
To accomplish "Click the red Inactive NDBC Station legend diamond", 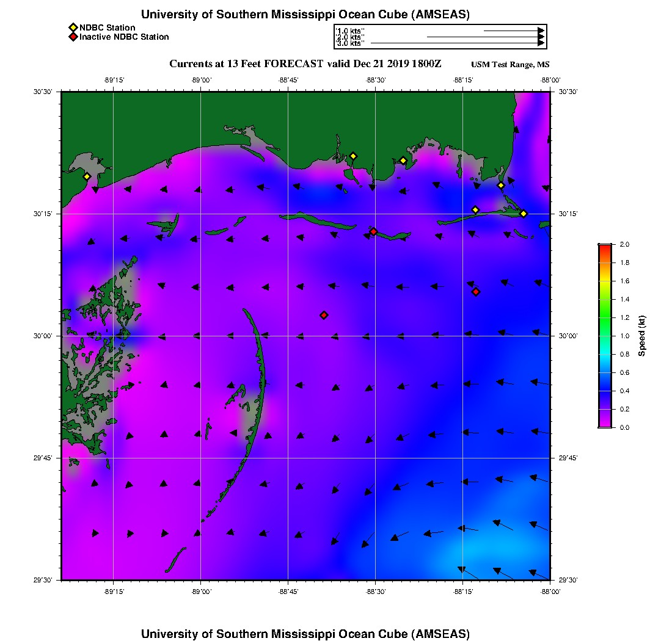I will pos(73,37).
